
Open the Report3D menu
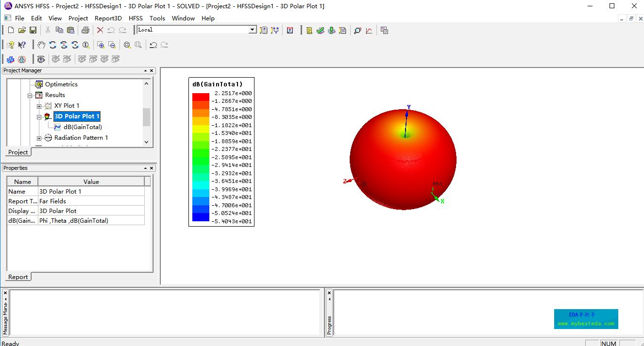tap(108, 18)
